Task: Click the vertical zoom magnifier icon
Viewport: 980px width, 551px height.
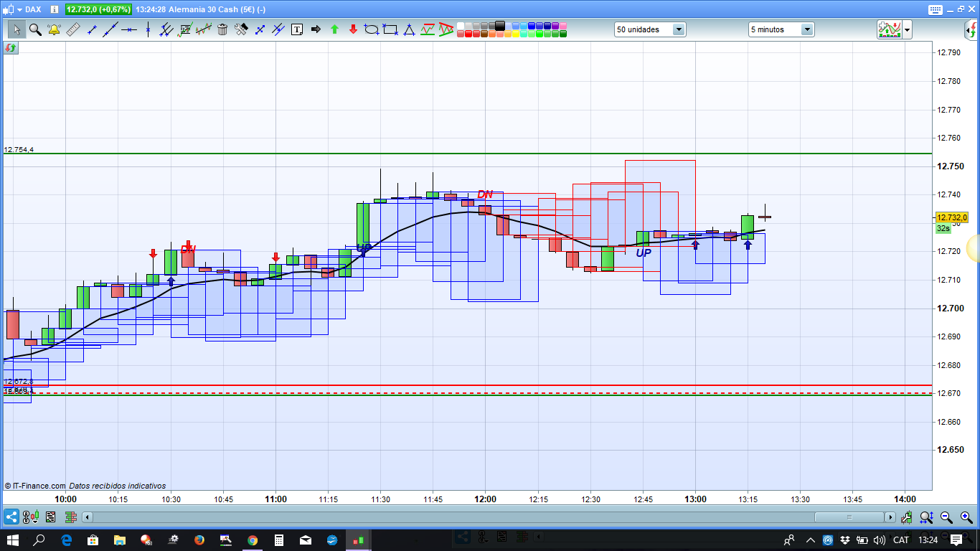Action: tap(927, 517)
